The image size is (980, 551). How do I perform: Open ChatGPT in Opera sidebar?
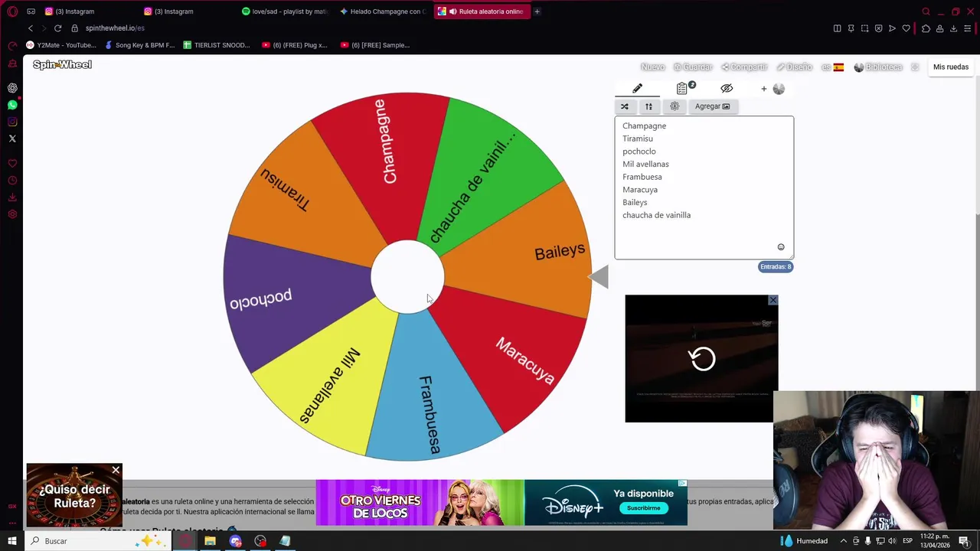(x=12, y=88)
